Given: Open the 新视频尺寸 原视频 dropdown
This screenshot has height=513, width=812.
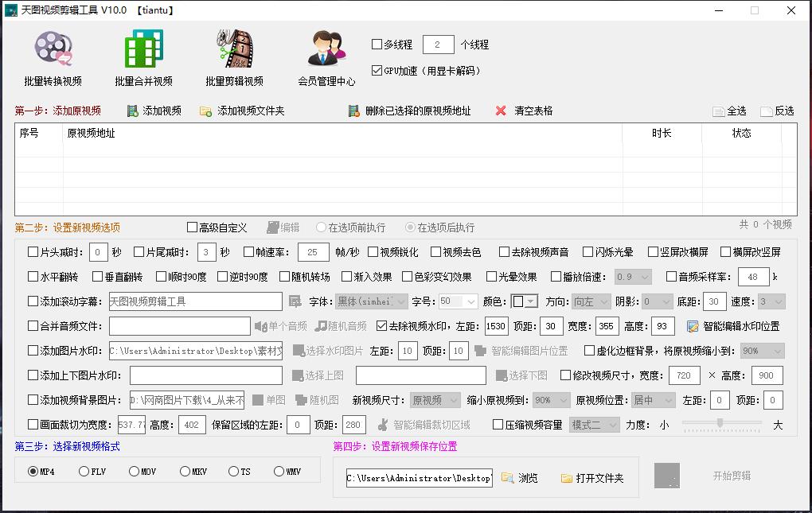Looking at the screenshot, I should point(435,400).
